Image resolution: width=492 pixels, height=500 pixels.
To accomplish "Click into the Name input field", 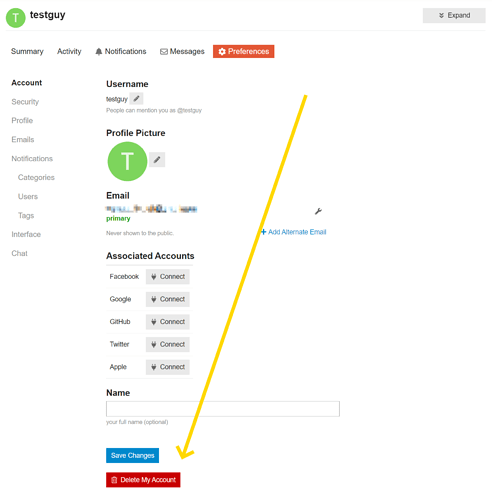I will [x=223, y=409].
